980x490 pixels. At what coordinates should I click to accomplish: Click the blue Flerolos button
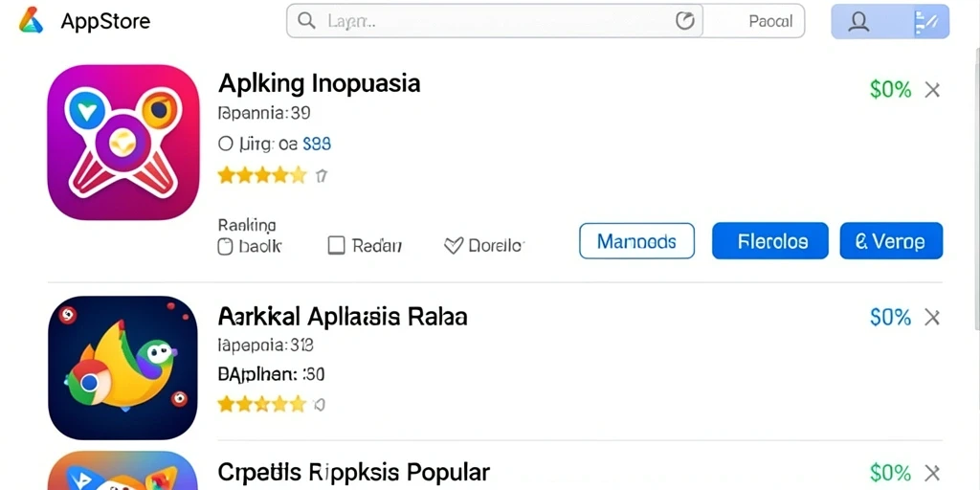pyautogui.click(x=770, y=240)
